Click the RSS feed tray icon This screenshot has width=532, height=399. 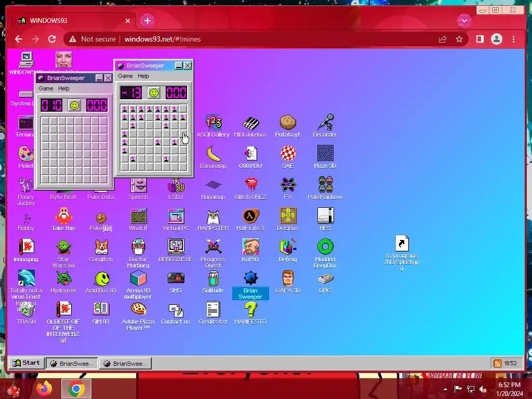(497, 364)
